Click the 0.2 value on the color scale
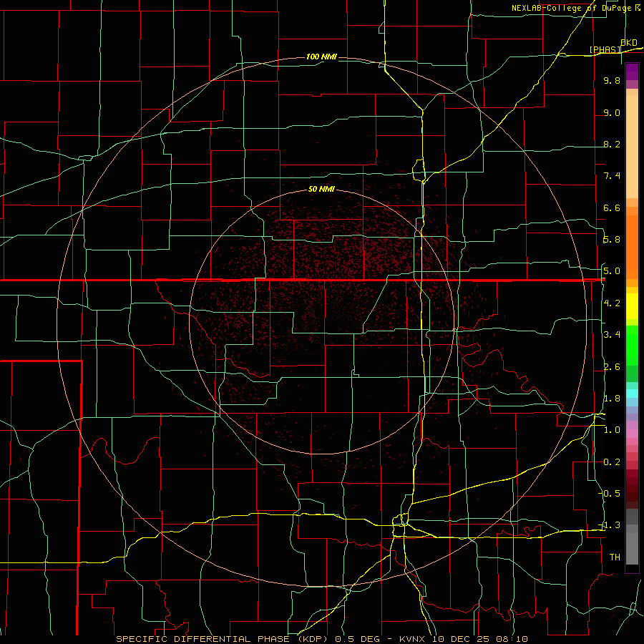 pos(612,462)
